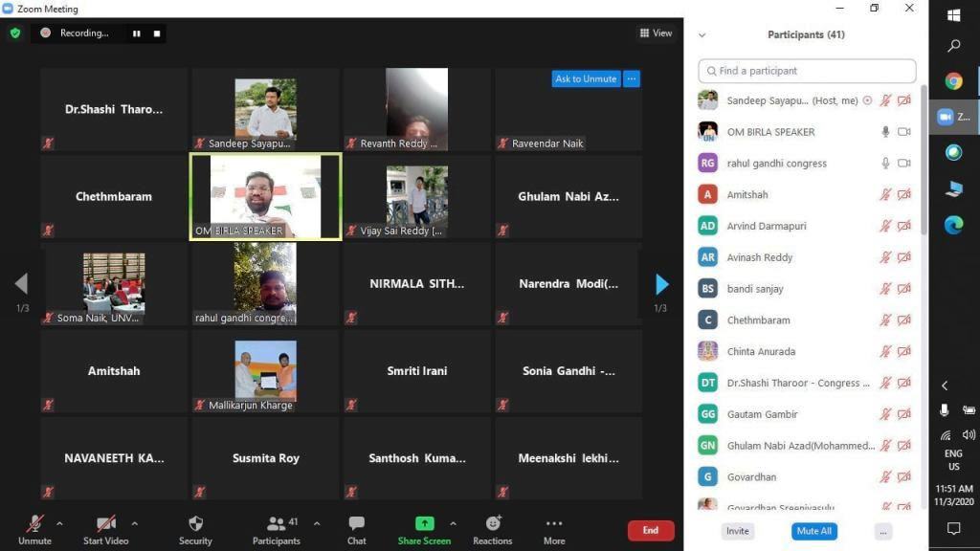Viewport: 980px width, 551px height.
Task: Pause the recording
Action: point(137,33)
